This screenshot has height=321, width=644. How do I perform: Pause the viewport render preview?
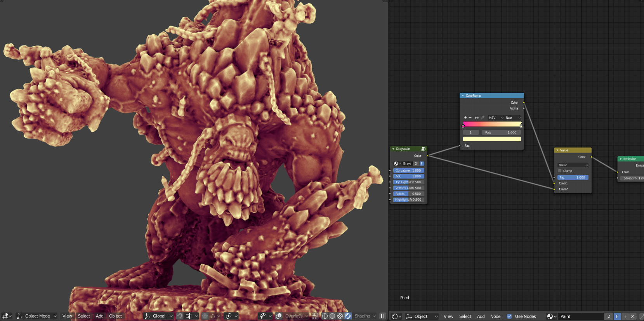click(383, 316)
